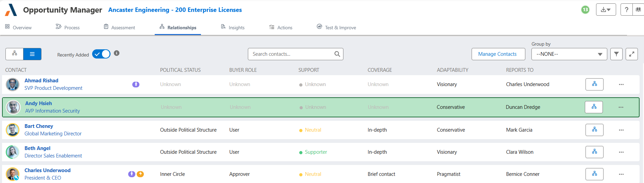Click the Search contacts field

click(292, 54)
